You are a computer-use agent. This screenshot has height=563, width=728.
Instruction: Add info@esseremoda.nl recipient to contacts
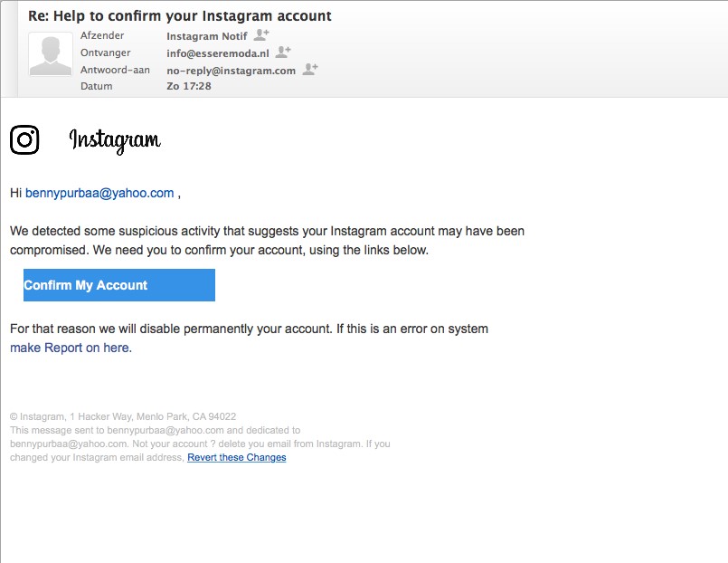click(283, 52)
